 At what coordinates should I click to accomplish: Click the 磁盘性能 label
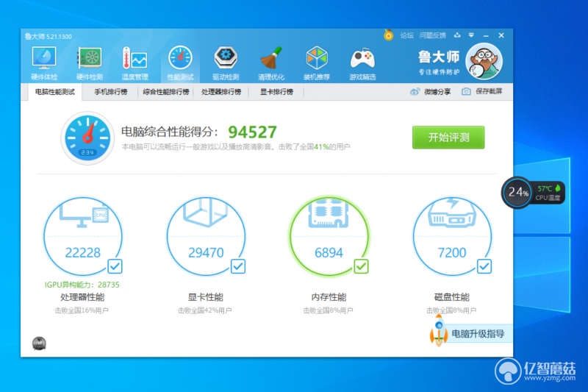click(x=452, y=297)
